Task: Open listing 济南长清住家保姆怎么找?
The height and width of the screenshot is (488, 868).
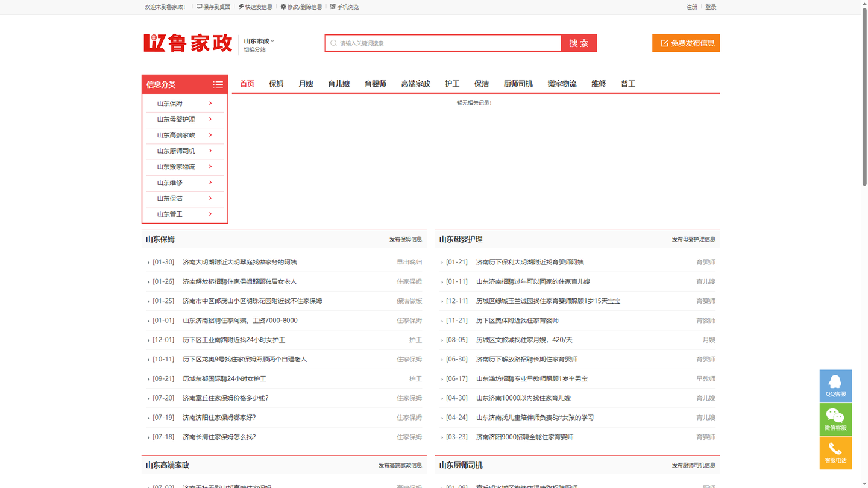Action: [219, 437]
